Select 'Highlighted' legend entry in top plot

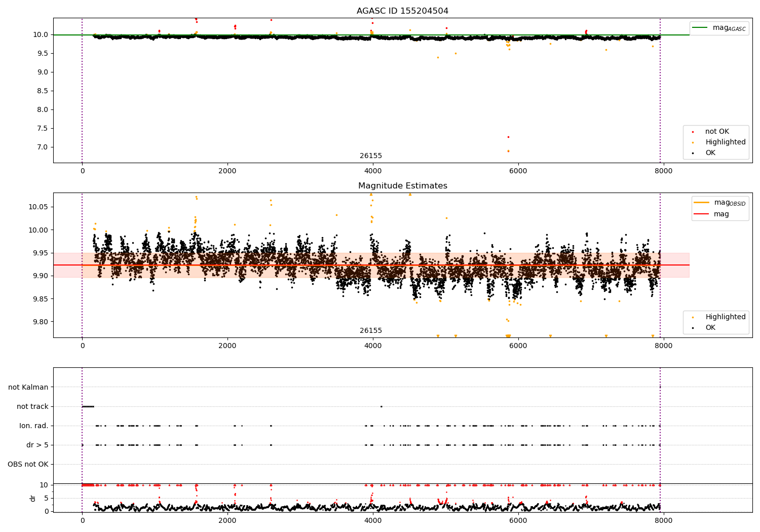(x=725, y=142)
